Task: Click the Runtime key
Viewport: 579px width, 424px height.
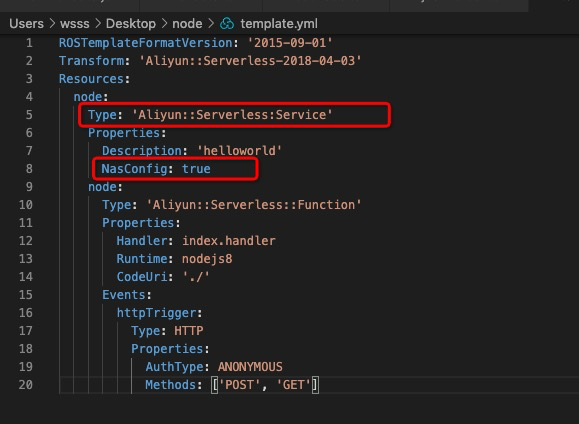Action: (142, 259)
